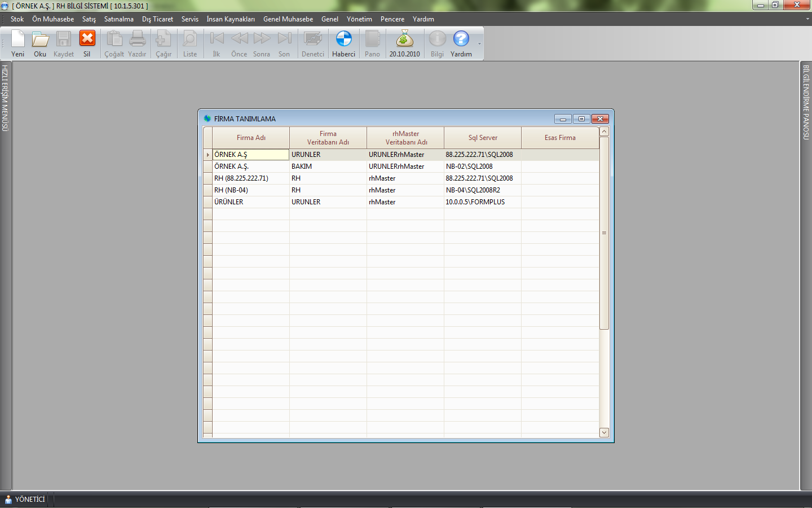812x508 pixels.
Task: Click the 20.10.2010 date icon
Action: pyautogui.click(x=404, y=43)
